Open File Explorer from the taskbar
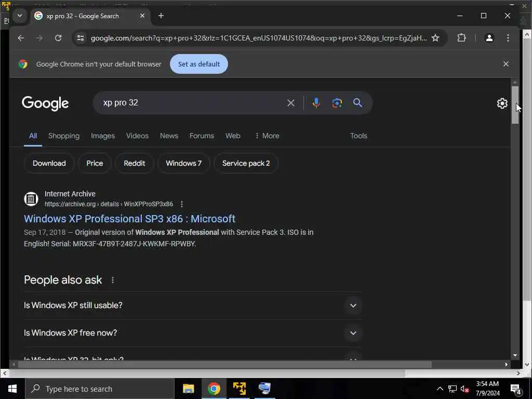This screenshot has height=399, width=532. [x=188, y=389]
